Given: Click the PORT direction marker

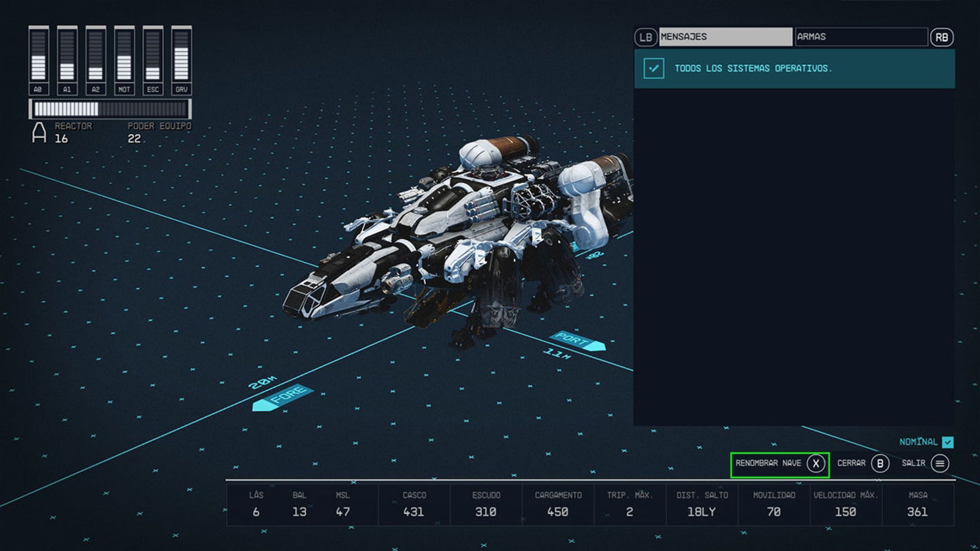Looking at the screenshot, I should pos(577,341).
